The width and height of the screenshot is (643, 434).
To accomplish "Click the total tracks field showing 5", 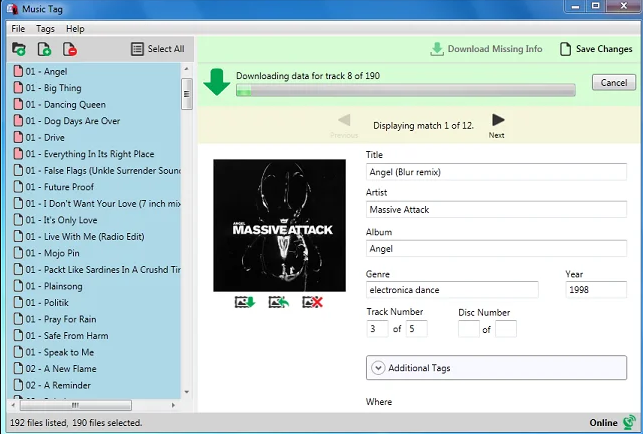I will tap(417, 329).
